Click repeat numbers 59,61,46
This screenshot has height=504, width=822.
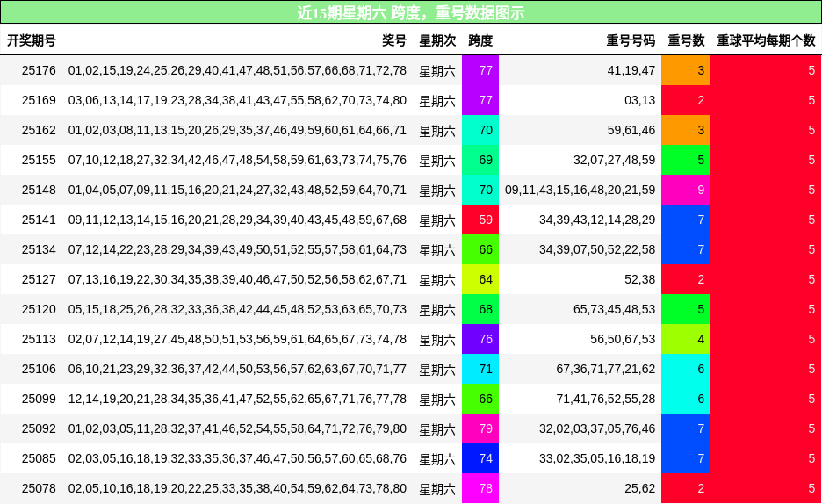tap(631, 130)
